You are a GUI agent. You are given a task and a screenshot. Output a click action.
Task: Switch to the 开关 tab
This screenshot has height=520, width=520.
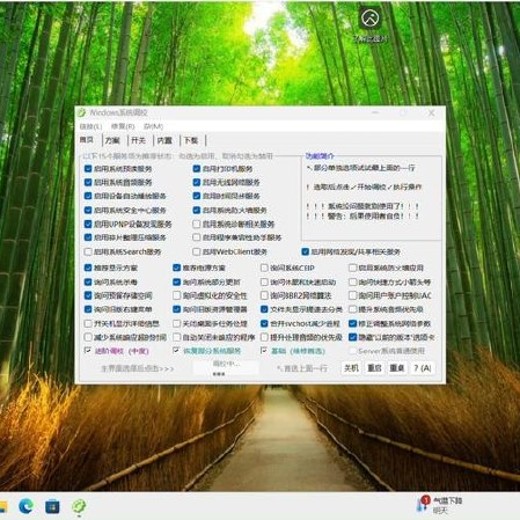[138, 140]
